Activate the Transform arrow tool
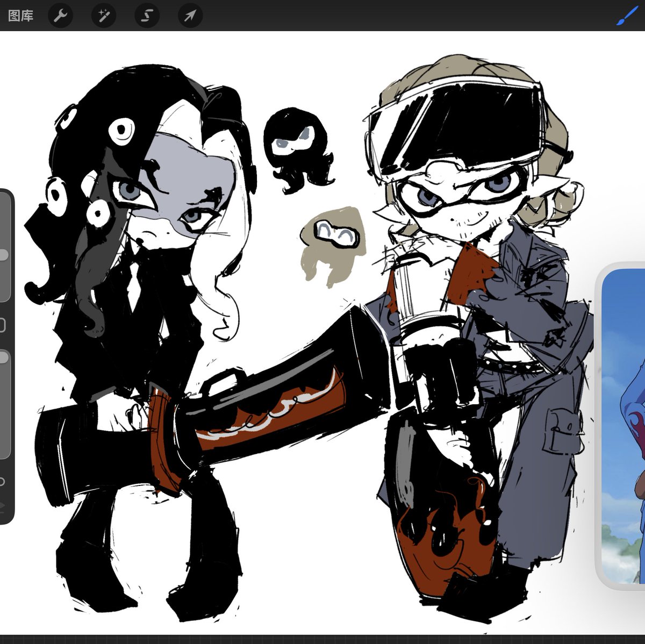 [x=190, y=16]
